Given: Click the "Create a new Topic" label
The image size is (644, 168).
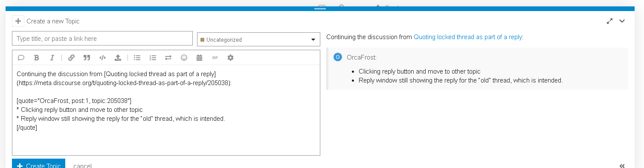Looking at the screenshot, I should 53,21.
